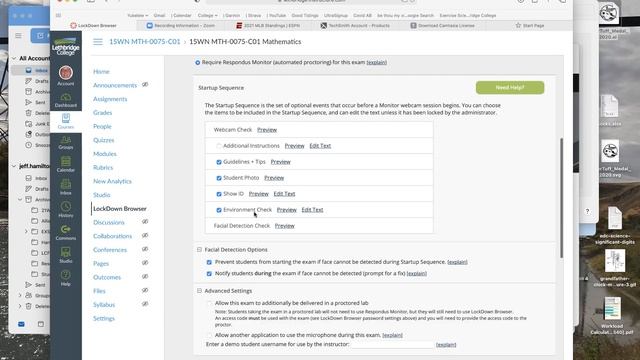Collapse the jeff.hamilton account in Mail
Image resolution: width=640 pixels, height=360 pixels.
pos(14,166)
